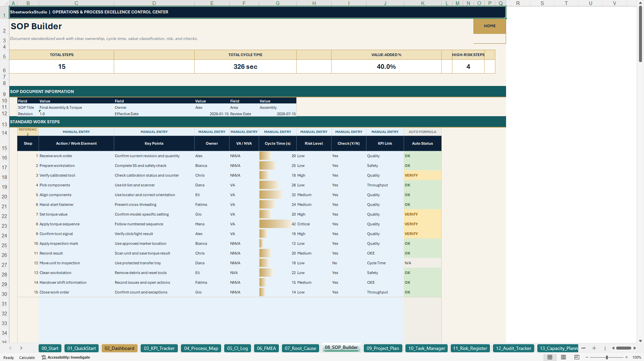Open the 02_Dashboard sheet tab
The image size is (644, 361).
click(x=119, y=348)
